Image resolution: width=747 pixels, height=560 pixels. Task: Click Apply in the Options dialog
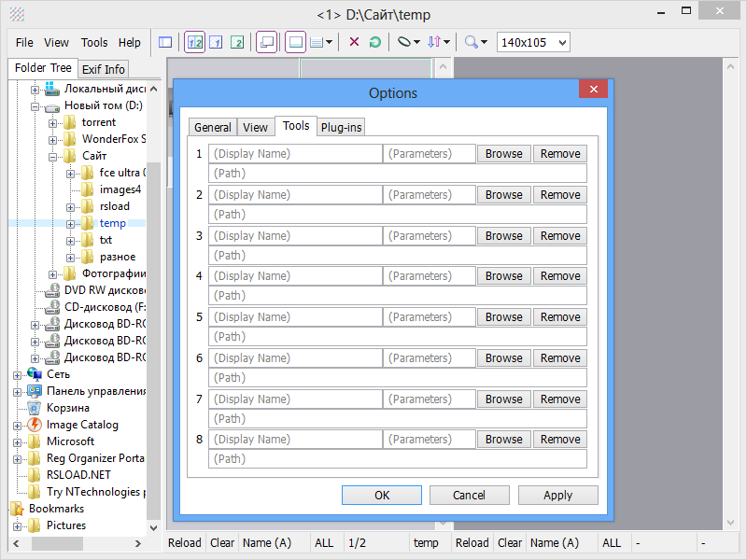point(557,496)
